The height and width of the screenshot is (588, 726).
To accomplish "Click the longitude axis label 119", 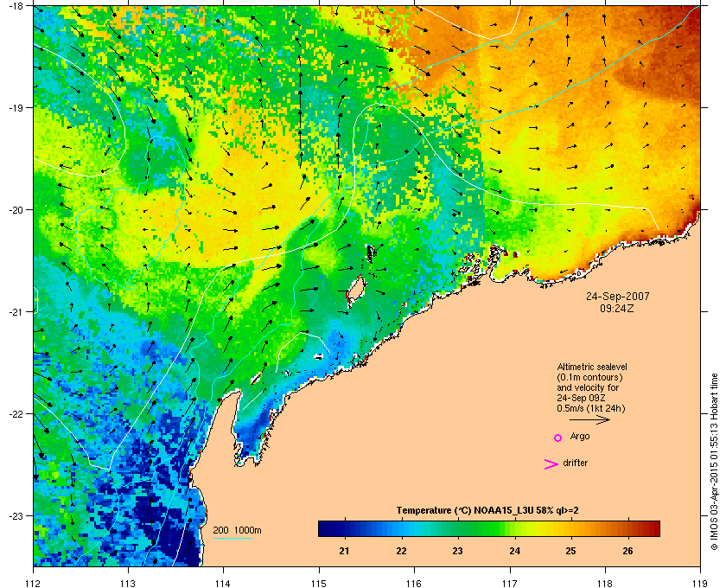I will 700,584.
